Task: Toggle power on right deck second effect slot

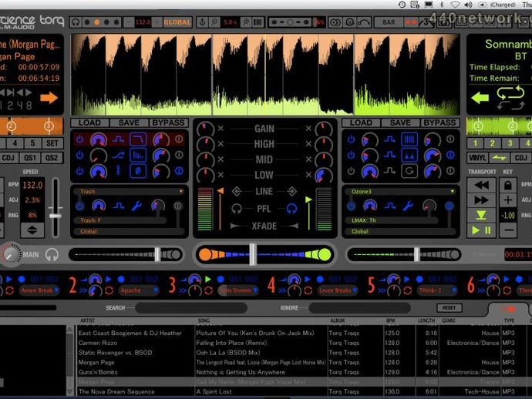Action: point(351,156)
